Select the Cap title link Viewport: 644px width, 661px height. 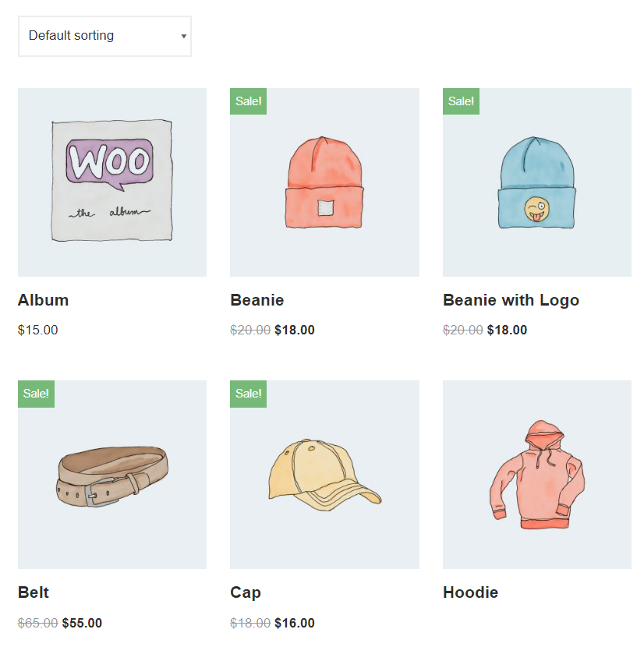point(246,592)
